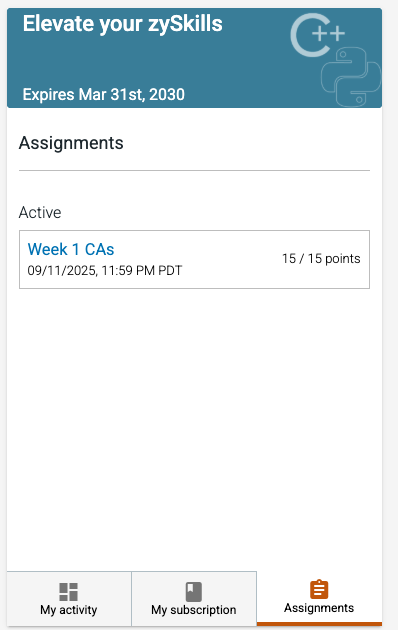
Task: Switch to the My activity tab
Action: pos(69,599)
